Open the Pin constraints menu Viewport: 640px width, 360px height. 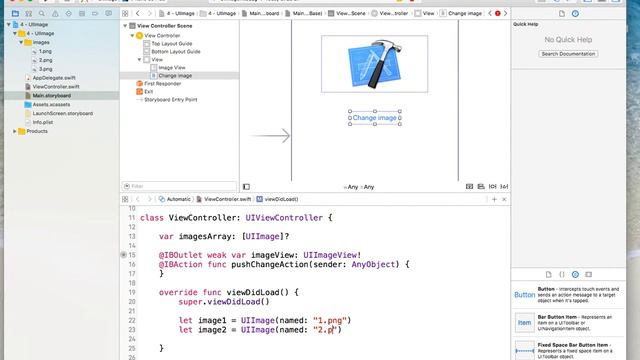[x=493, y=187]
